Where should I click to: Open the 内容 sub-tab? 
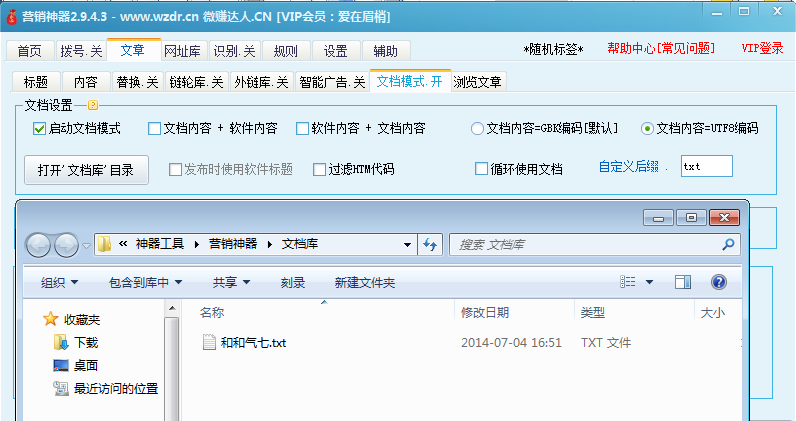click(x=85, y=81)
